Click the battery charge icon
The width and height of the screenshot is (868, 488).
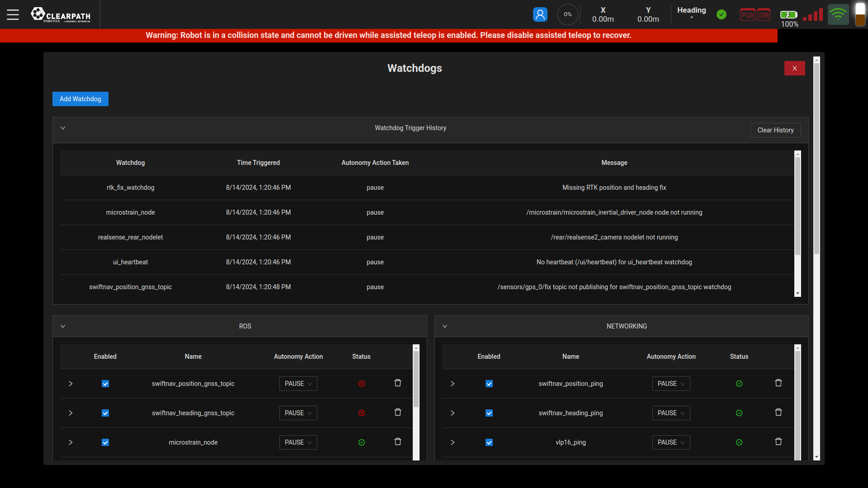coord(789,14)
